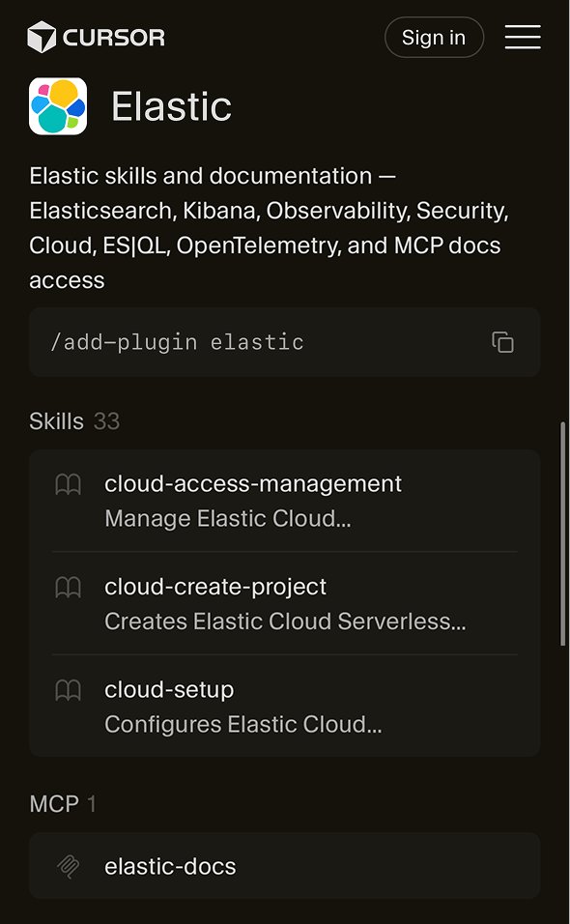
Task: Click the MCP 1 section heading
Action: pos(63,804)
